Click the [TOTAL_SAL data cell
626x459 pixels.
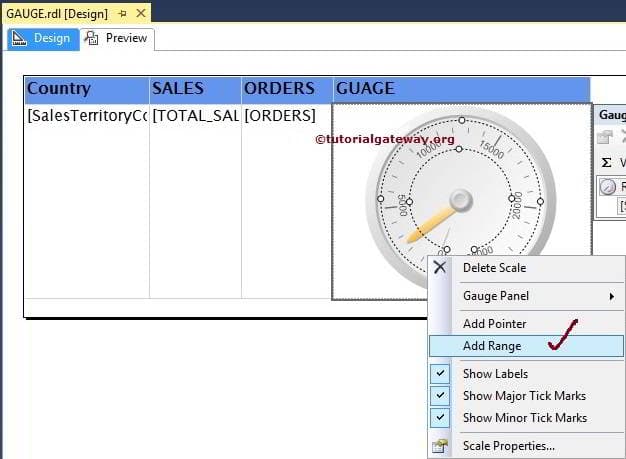pyautogui.click(x=196, y=201)
